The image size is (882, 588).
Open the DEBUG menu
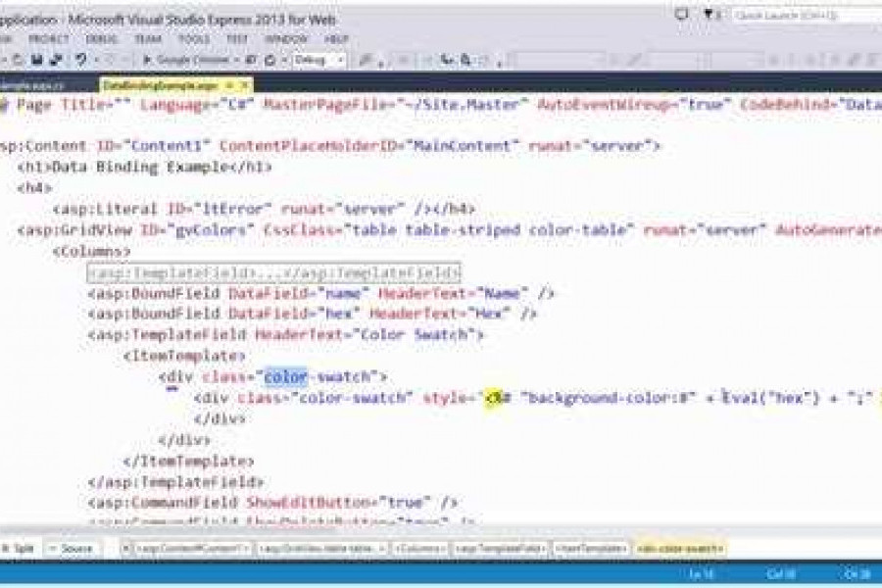pos(102,38)
